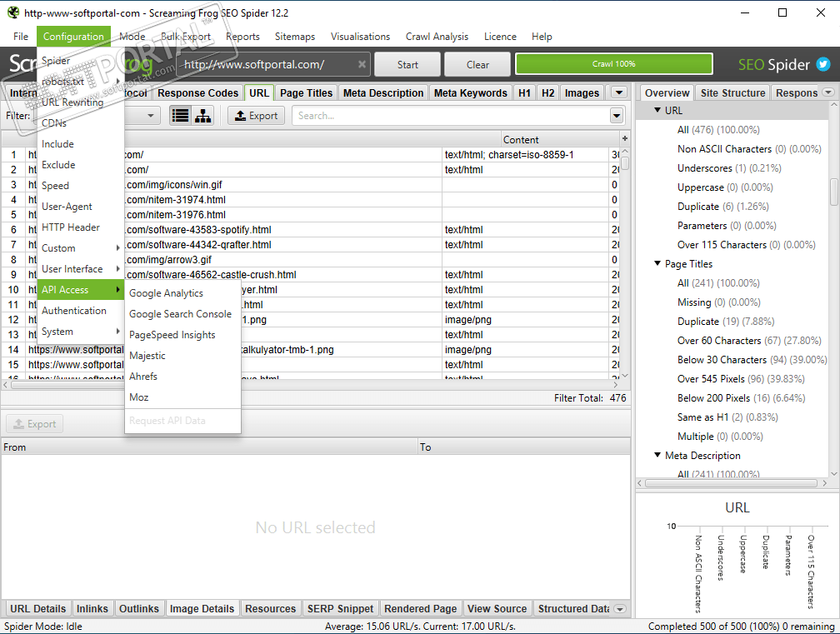The width and height of the screenshot is (840, 634).
Task: Click table horizontal scrollbar
Action: pyautogui.click(x=312, y=384)
